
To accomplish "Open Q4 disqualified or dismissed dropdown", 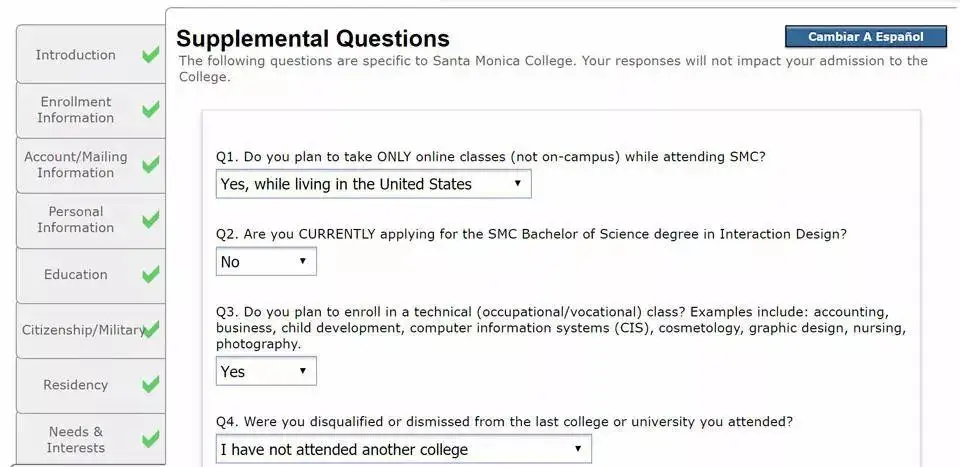I will pos(403,449).
